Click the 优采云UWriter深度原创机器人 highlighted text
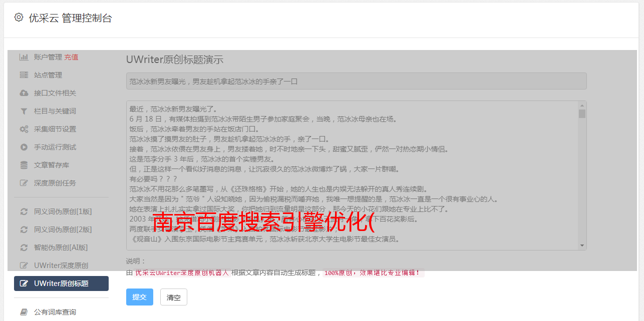Screen dimensions: 644x321 (182, 273)
